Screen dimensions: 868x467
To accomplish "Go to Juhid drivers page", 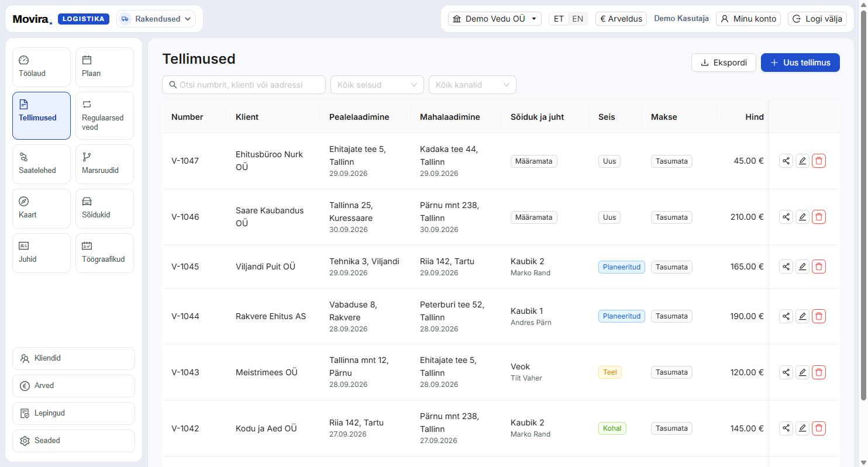I will (42, 253).
